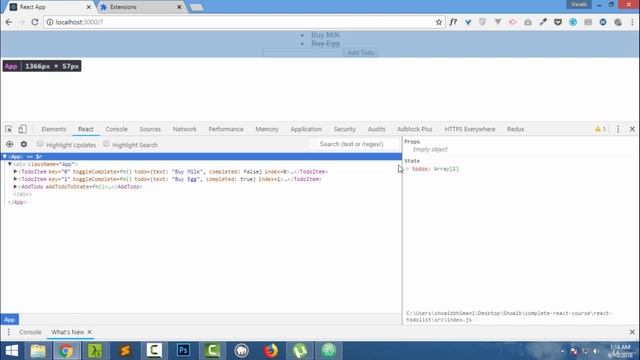Screen dimensions: 640x360
Task: Click the closing </div> tag line
Action: tap(22, 194)
